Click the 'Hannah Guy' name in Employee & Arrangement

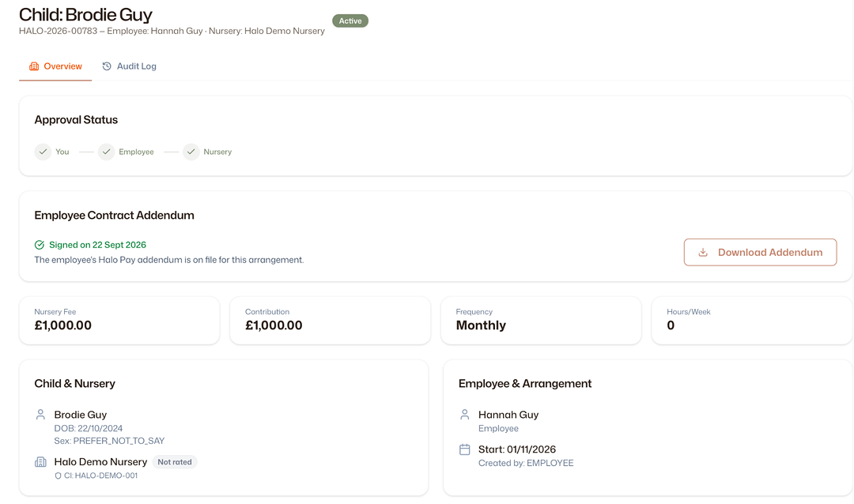click(508, 415)
